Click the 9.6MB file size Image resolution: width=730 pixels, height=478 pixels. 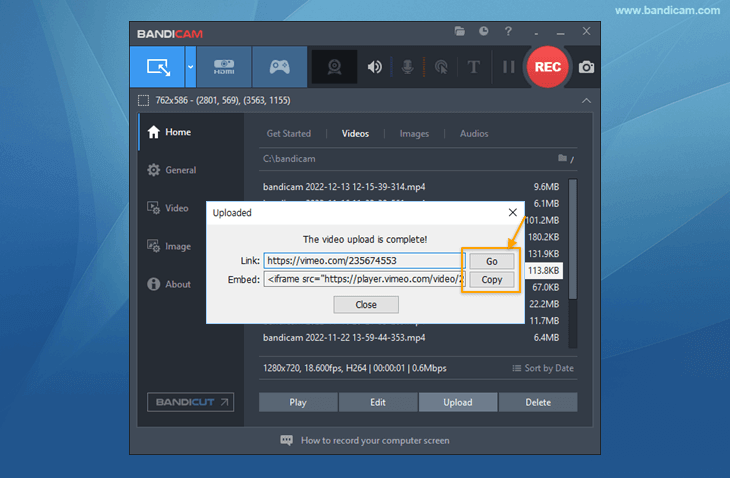(546, 187)
